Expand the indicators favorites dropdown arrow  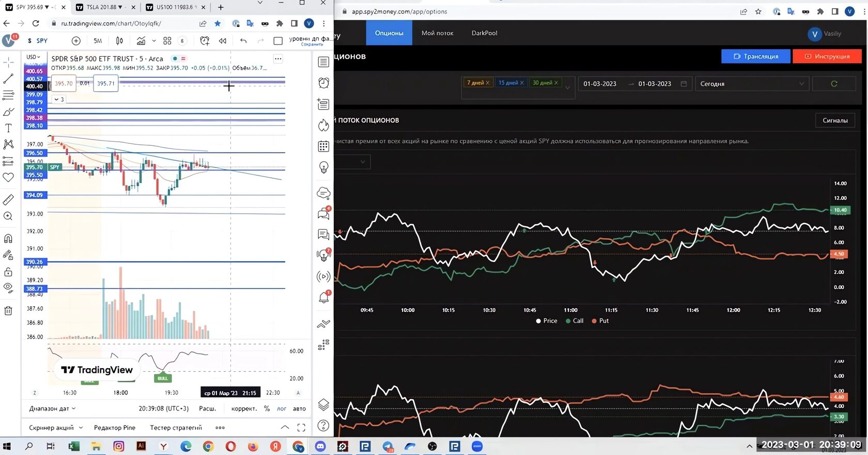tap(154, 41)
